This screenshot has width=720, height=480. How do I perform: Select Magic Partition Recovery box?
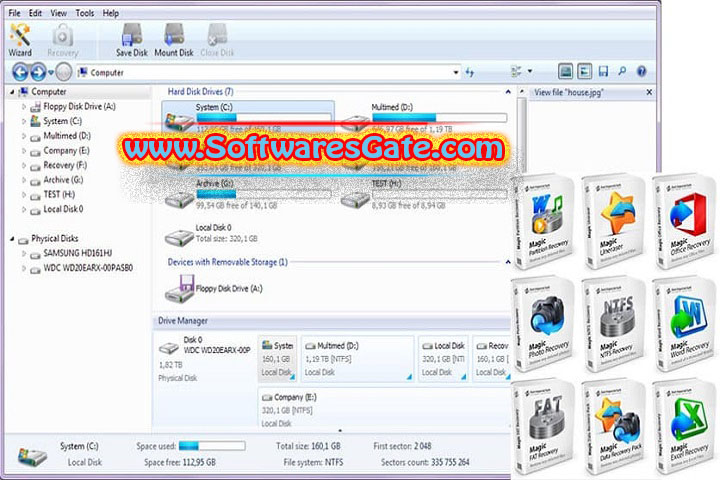click(x=544, y=222)
